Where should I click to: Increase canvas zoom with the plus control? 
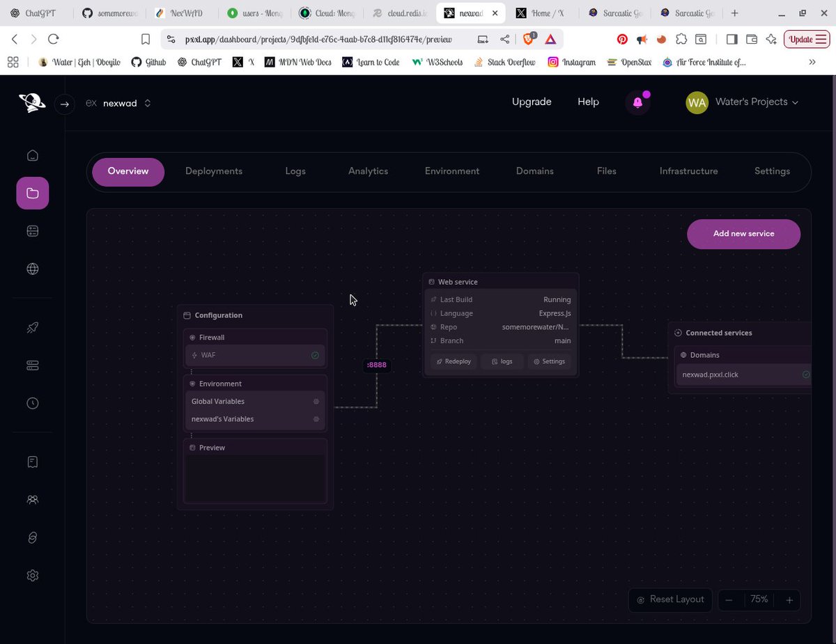pos(789,599)
